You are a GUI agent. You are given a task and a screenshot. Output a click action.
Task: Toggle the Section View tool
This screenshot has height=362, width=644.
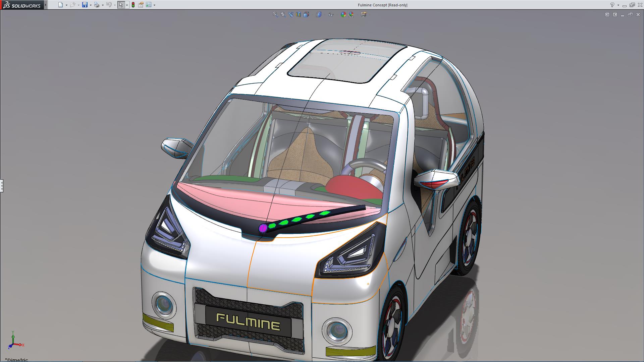pyautogui.click(x=299, y=14)
